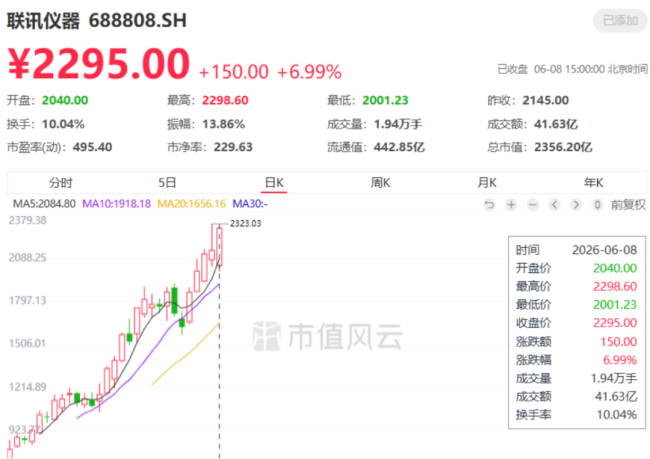The width and height of the screenshot is (650, 459).
Task: Click the 最高 value 2298.60 in header
Action: [x=225, y=100]
